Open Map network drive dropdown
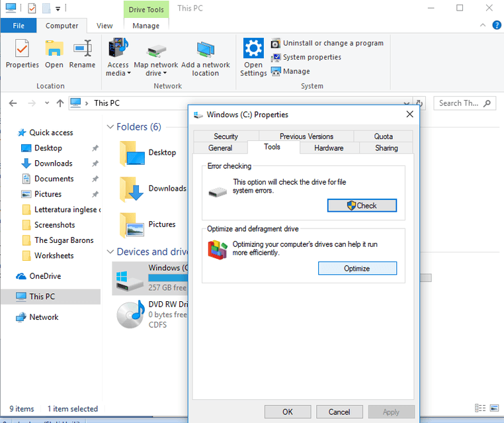This screenshot has height=423, width=504. [x=156, y=58]
